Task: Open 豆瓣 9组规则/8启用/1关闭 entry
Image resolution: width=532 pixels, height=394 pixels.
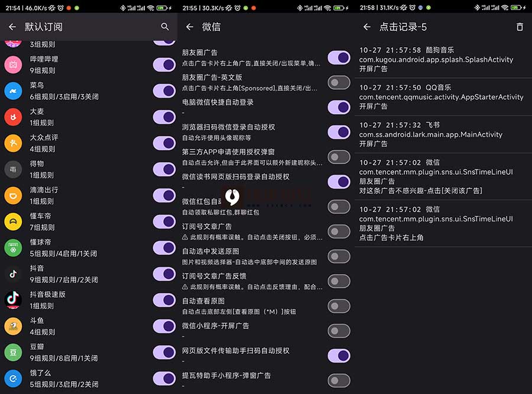Action: coord(89,352)
